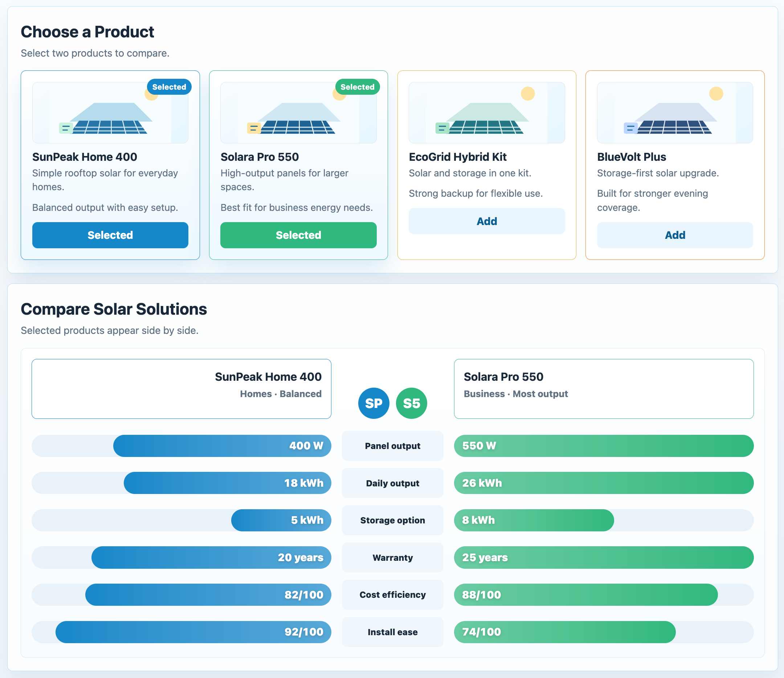Viewport: 784px width, 678px height.
Task: Click the BlueVolt Plus card title
Action: click(x=632, y=157)
